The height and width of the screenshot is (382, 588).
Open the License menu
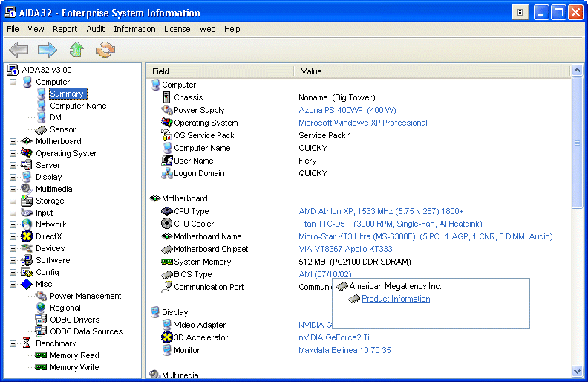pyautogui.click(x=177, y=29)
